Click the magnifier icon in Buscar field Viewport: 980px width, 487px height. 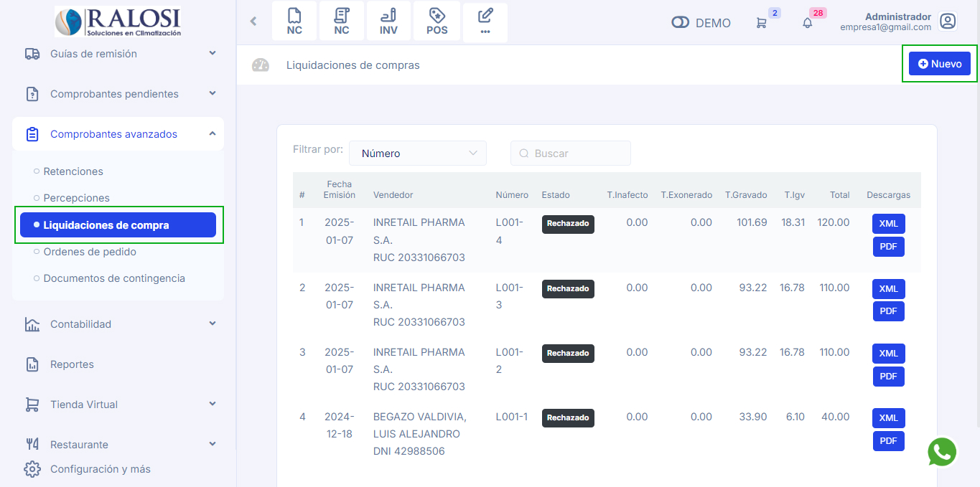pyautogui.click(x=523, y=153)
